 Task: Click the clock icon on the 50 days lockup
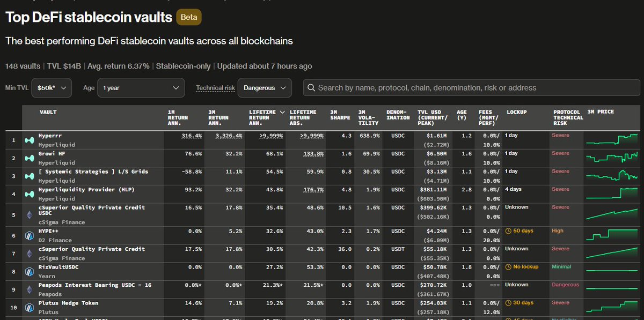point(509,230)
